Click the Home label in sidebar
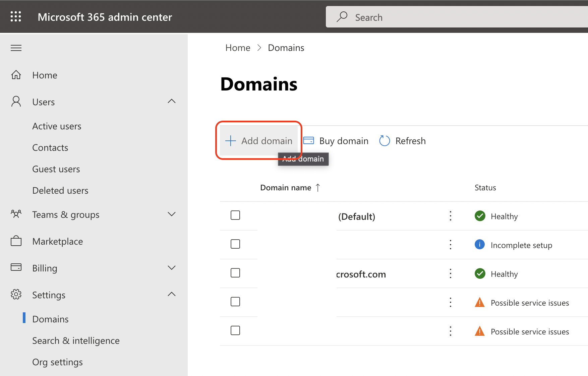This screenshot has width=588, height=376. pos(45,75)
